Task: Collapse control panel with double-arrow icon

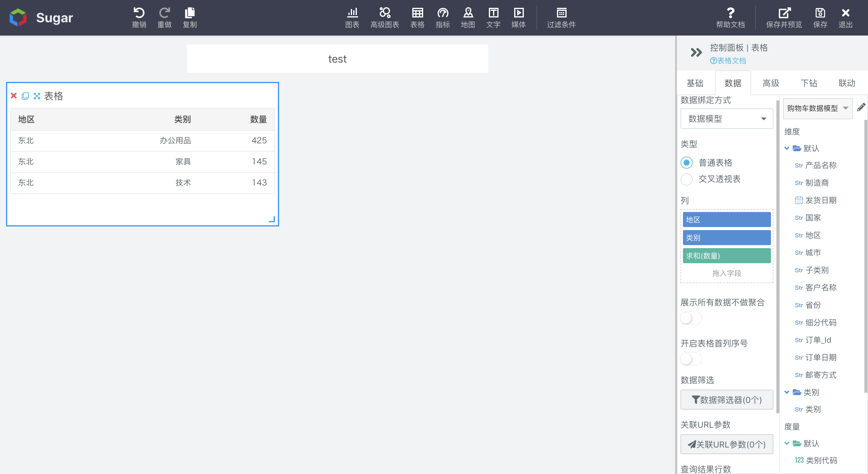Action: [696, 53]
